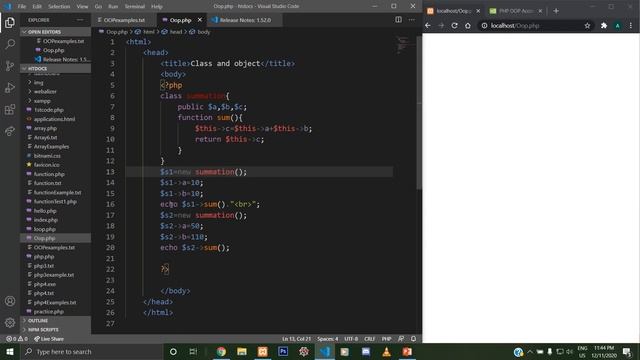640x360 pixels.
Task: Open function.php in file tree
Action: pyautogui.click(x=49, y=174)
